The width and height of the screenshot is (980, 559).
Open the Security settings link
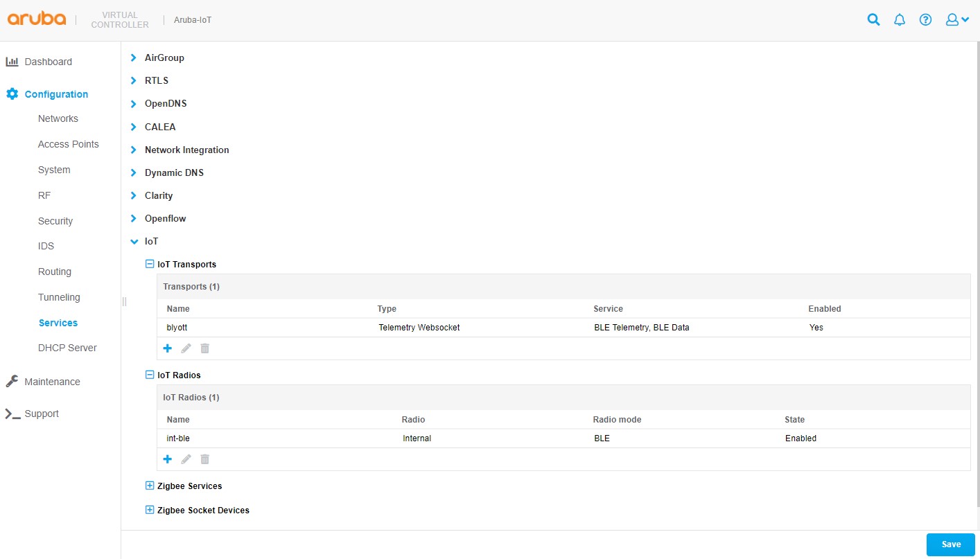click(x=55, y=221)
